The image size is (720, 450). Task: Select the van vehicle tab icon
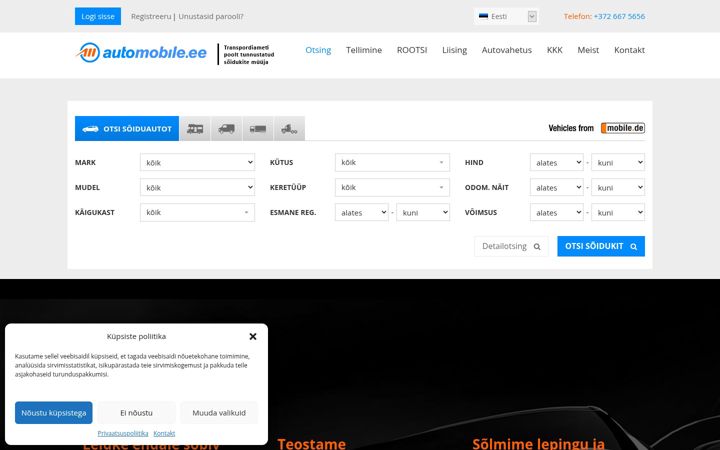[227, 129]
